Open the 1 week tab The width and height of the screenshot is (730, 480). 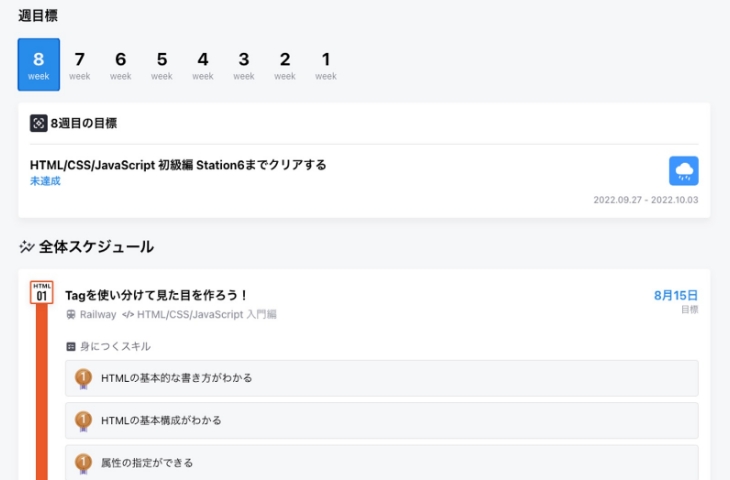(x=325, y=64)
